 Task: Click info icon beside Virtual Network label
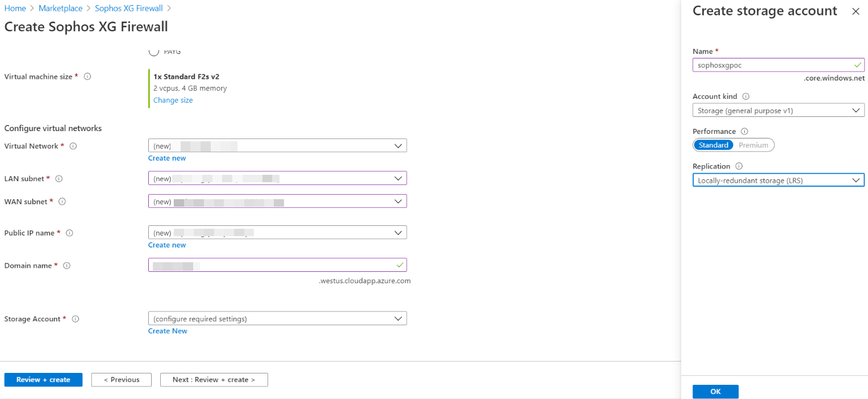click(73, 146)
